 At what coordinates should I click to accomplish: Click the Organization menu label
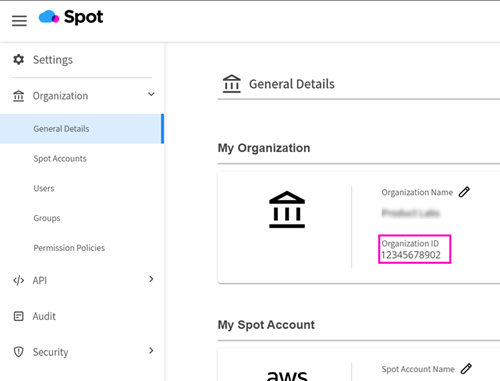point(60,96)
